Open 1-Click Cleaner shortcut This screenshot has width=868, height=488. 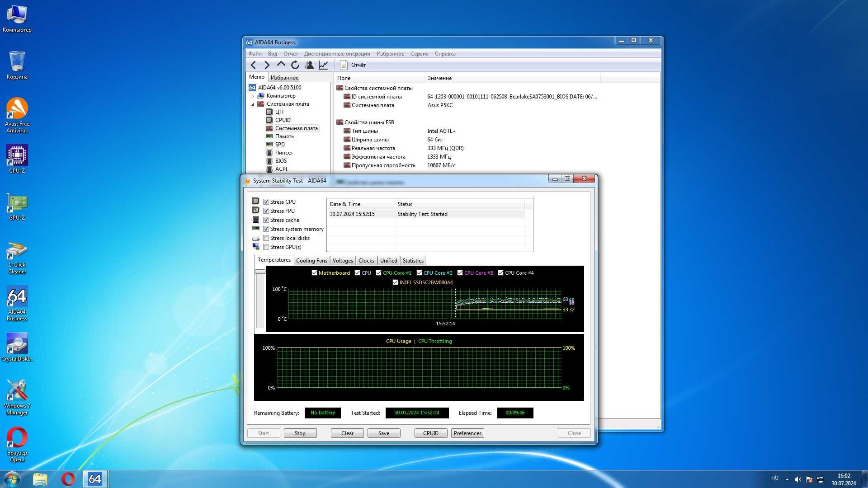pyautogui.click(x=17, y=258)
